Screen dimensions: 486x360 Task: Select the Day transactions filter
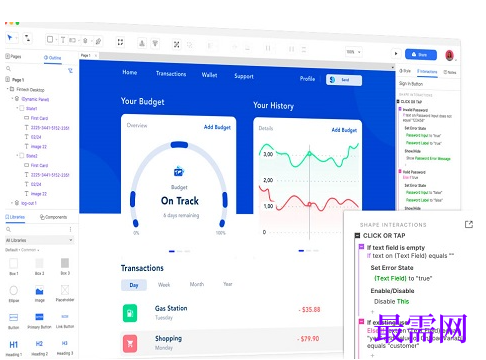click(x=134, y=285)
